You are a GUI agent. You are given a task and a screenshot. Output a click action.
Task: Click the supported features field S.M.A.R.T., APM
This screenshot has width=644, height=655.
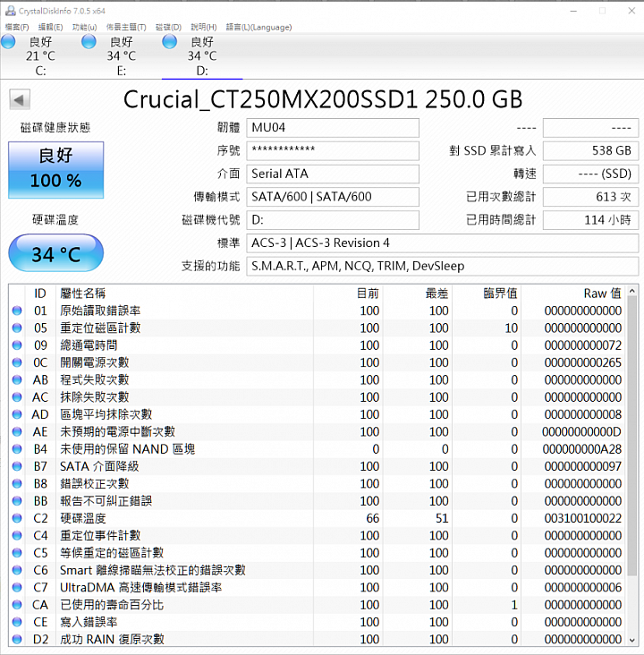tap(443, 266)
